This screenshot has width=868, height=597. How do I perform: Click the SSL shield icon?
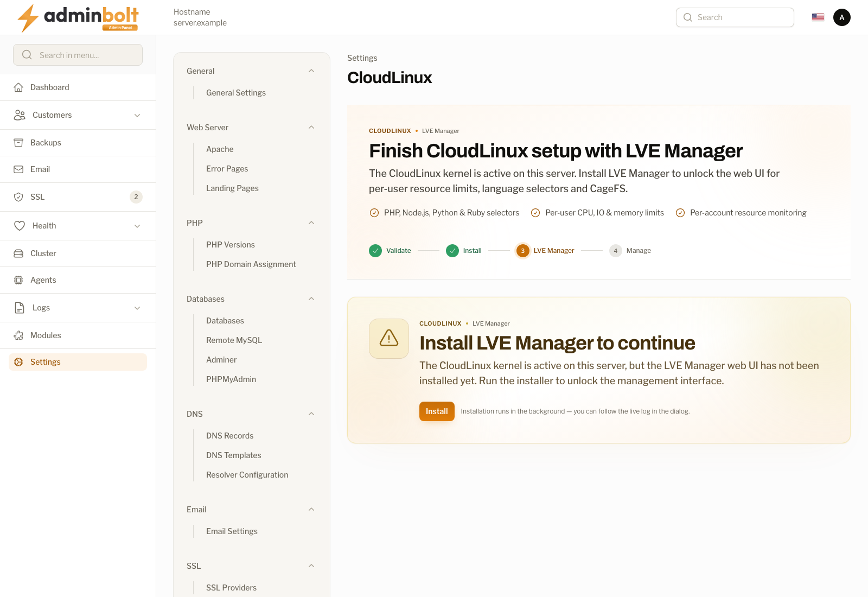pos(18,197)
